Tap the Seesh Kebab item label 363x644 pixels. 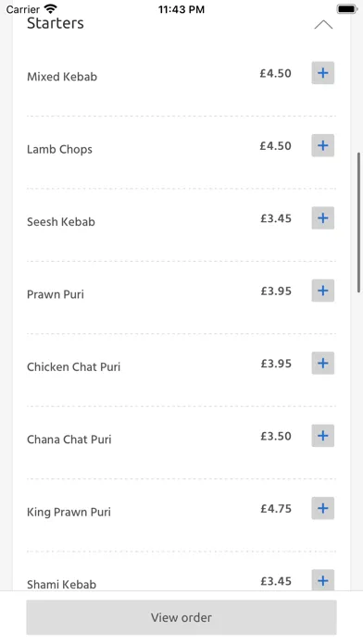[x=61, y=222]
